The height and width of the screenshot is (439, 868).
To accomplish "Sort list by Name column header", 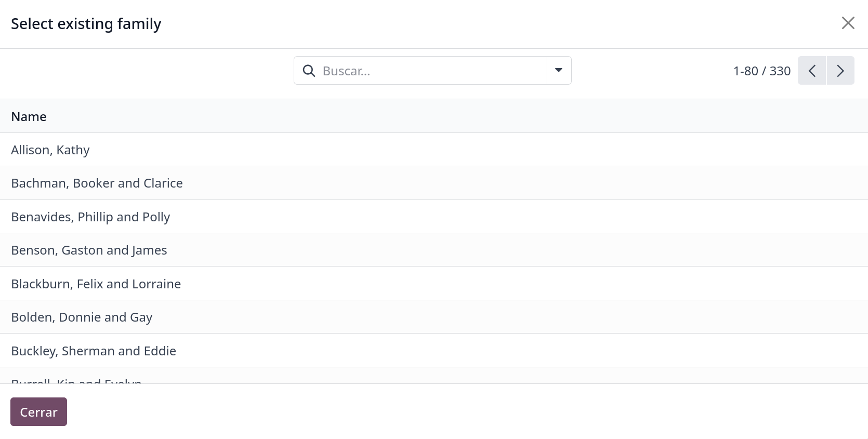I will click(29, 116).
